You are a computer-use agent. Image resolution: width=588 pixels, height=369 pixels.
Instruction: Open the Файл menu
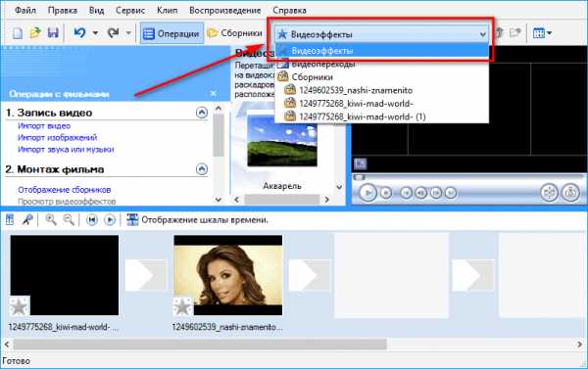click(x=25, y=11)
